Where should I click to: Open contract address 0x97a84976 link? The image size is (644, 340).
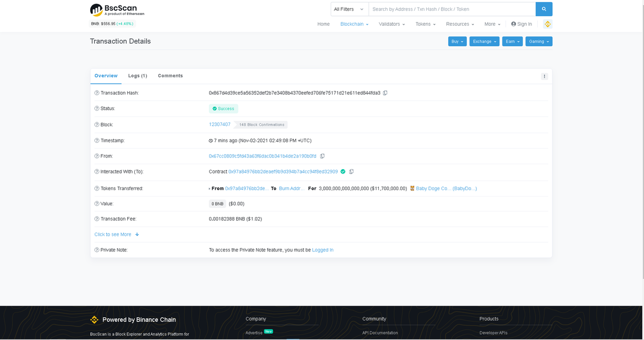point(283,172)
